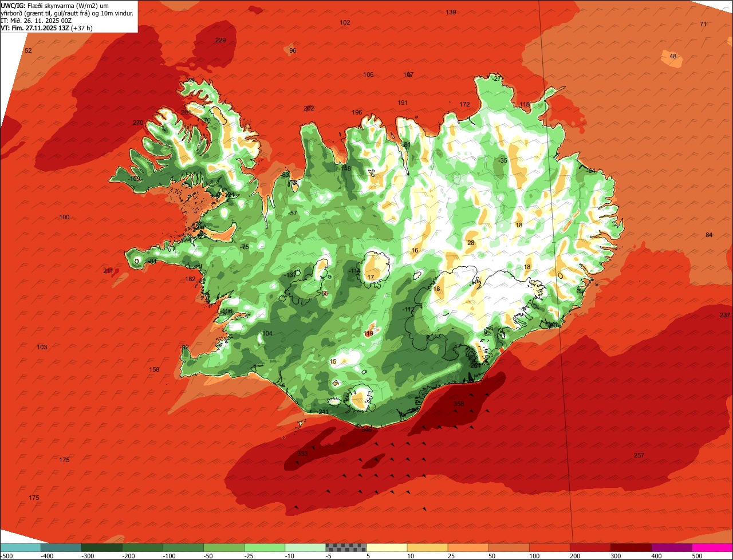Click the flux value 17 on the map
This screenshot has height=560, width=733.
click(371, 277)
